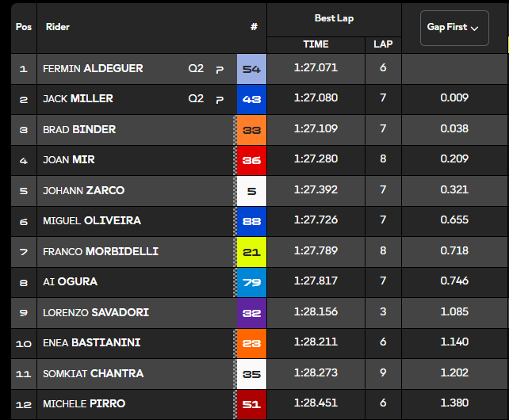Image resolution: width=509 pixels, height=420 pixels.
Task: Click the red number 36 badge
Action: (251, 160)
